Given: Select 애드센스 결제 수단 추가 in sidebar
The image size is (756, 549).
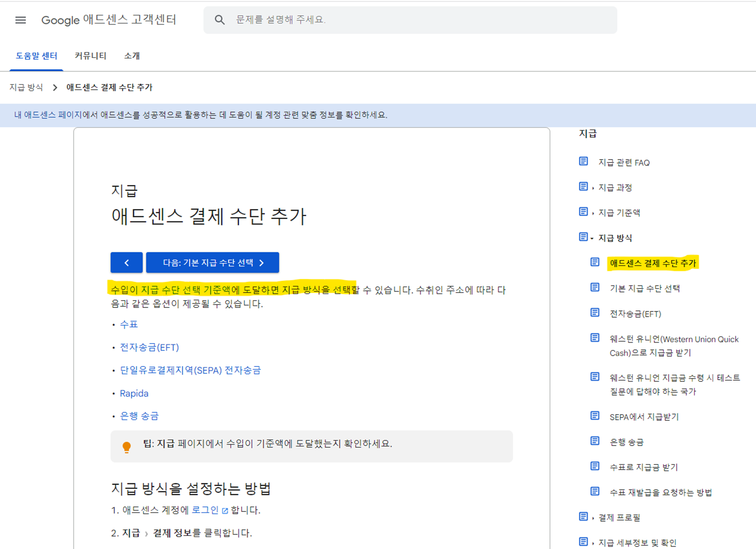Looking at the screenshot, I should [x=653, y=264].
